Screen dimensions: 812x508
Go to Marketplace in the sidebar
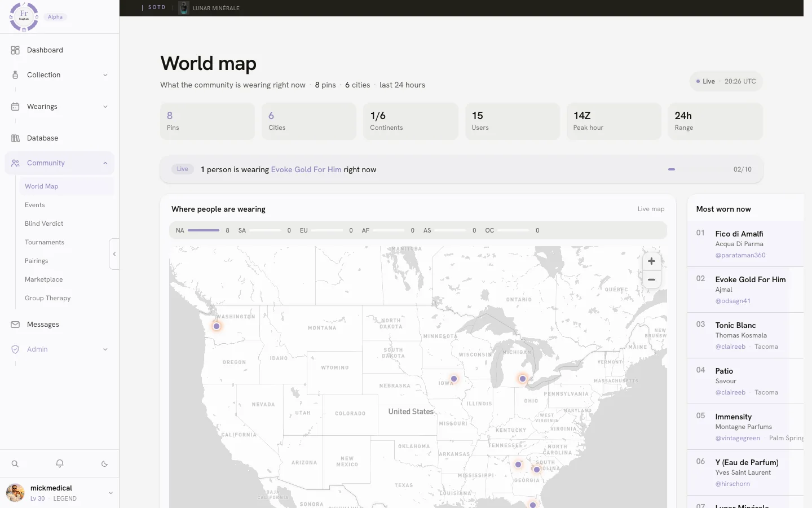(44, 279)
